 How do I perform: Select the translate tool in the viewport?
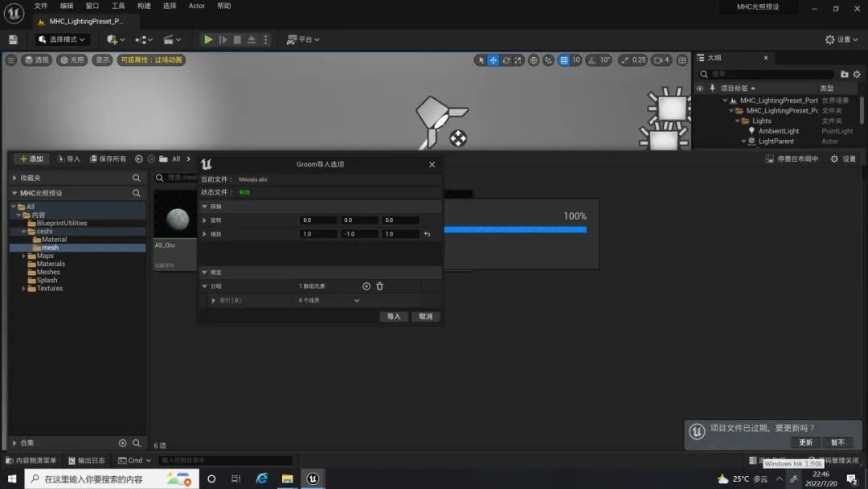coord(493,60)
